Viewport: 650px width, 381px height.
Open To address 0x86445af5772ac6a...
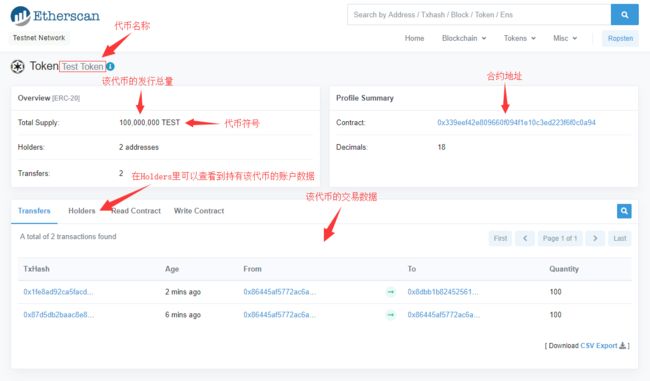444,315
